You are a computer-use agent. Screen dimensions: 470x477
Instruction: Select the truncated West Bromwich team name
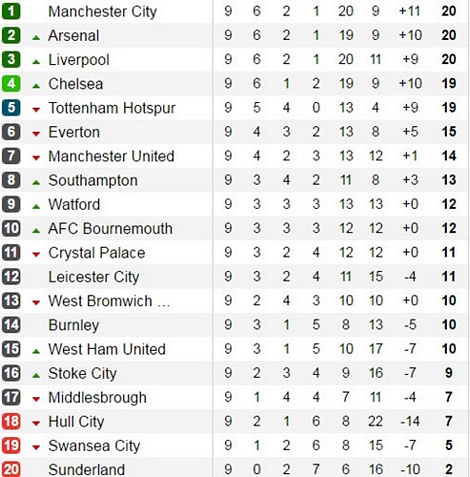pos(109,301)
